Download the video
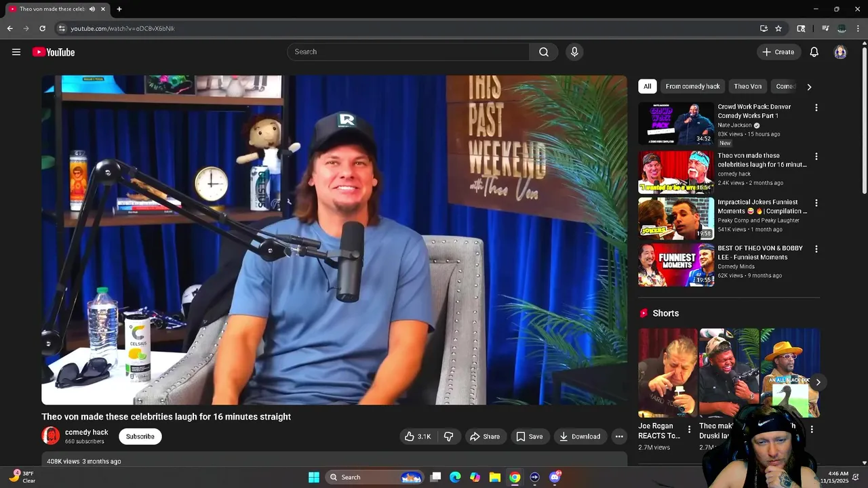Image resolution: width=868 pixels, height=488 pixels. [x=580, y=436]
